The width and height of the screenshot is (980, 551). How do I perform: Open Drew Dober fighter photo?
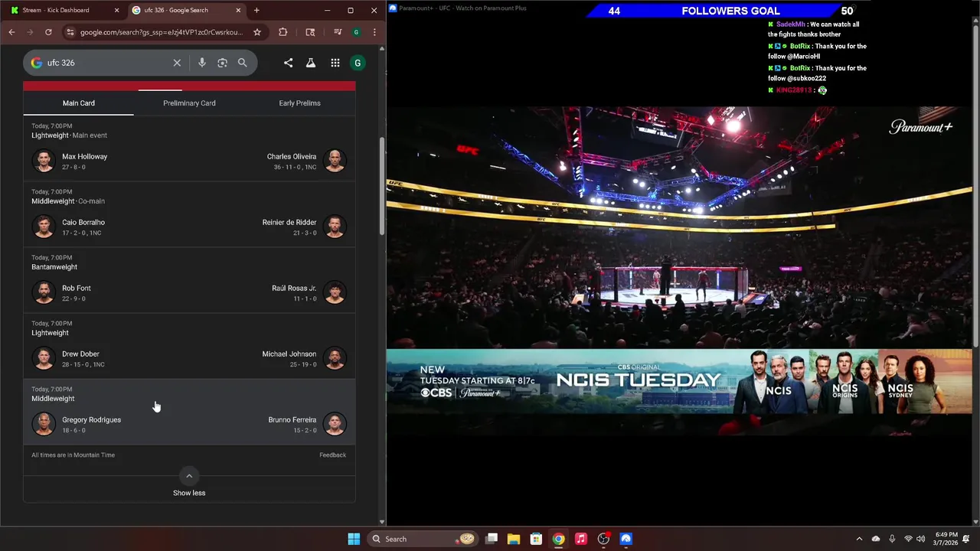44,358
